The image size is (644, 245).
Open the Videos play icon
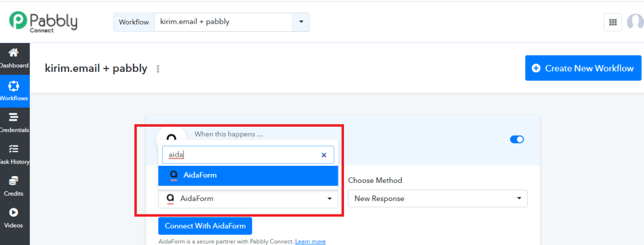14,213
